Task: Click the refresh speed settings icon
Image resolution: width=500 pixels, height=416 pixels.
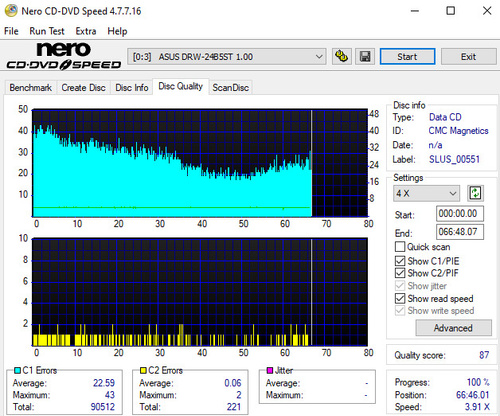Action: point(475,193)
